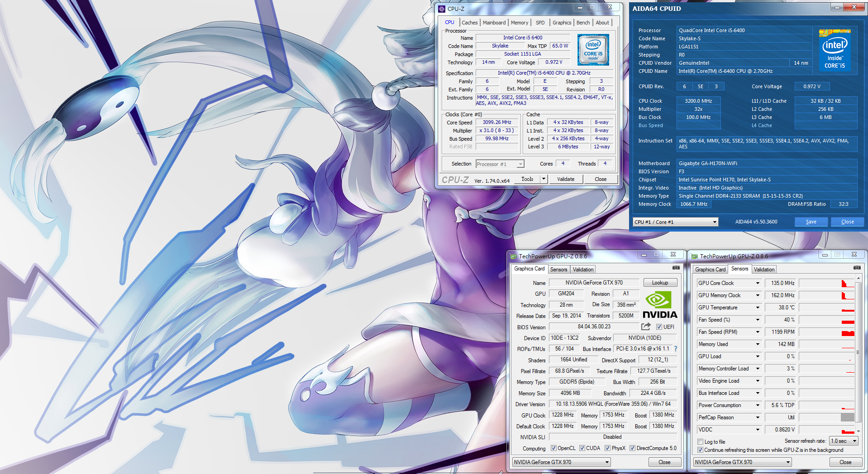Click Close button in left GPU-Z window

tap(664, 462)
